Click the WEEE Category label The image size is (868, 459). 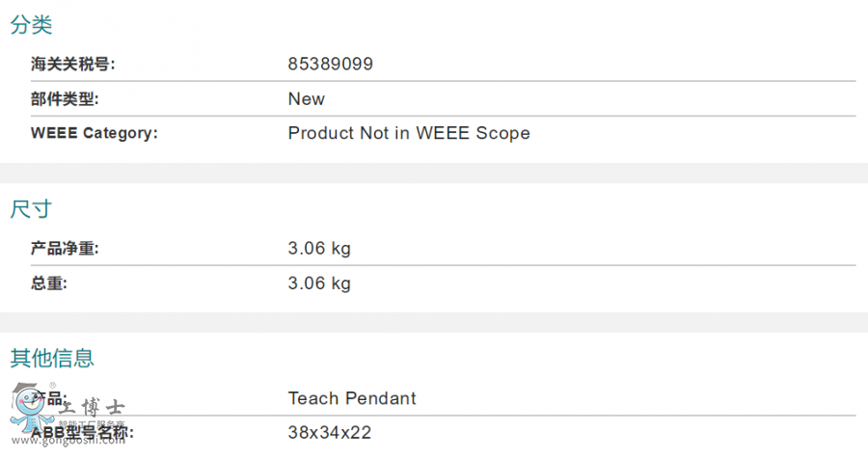pos(95,133)
